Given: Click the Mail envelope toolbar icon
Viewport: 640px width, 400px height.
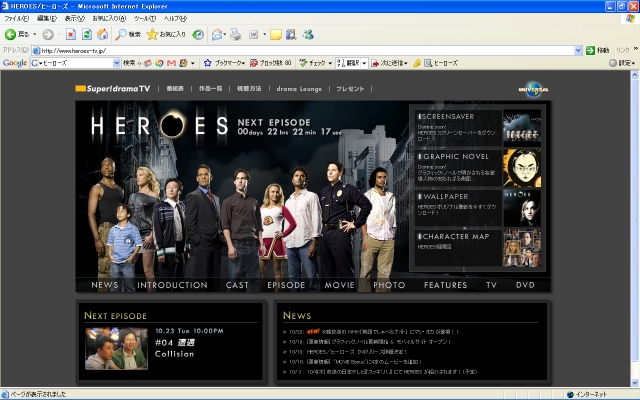Looking at the screenshot, I should pos(217,35).
